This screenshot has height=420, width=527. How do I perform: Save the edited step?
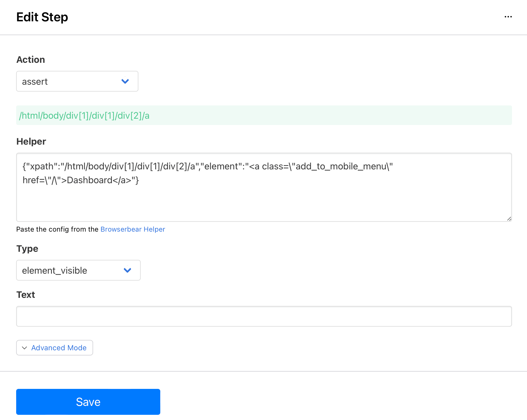(88, 402)
